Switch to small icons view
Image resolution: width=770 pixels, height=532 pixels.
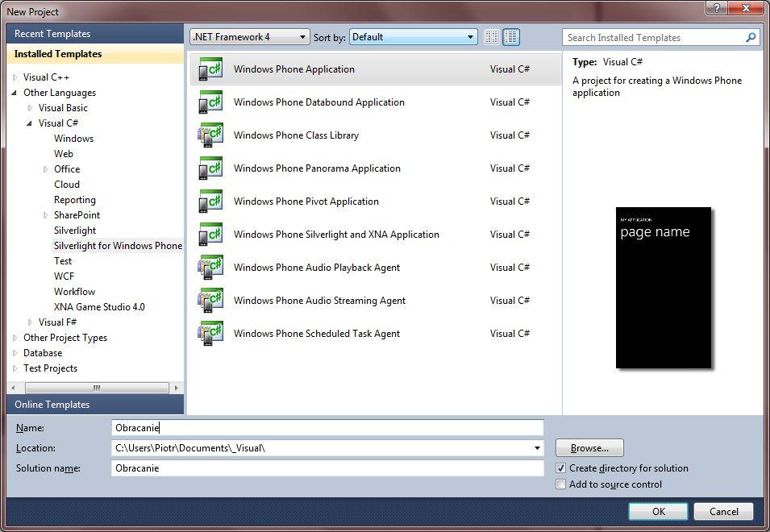pyautogui.click(x=491, y=37)
